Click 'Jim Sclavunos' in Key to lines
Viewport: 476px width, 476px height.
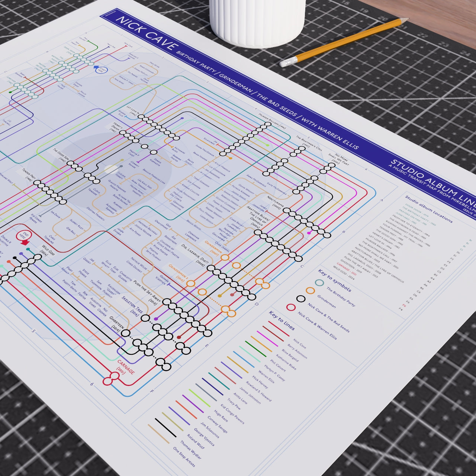pos(210,430)
